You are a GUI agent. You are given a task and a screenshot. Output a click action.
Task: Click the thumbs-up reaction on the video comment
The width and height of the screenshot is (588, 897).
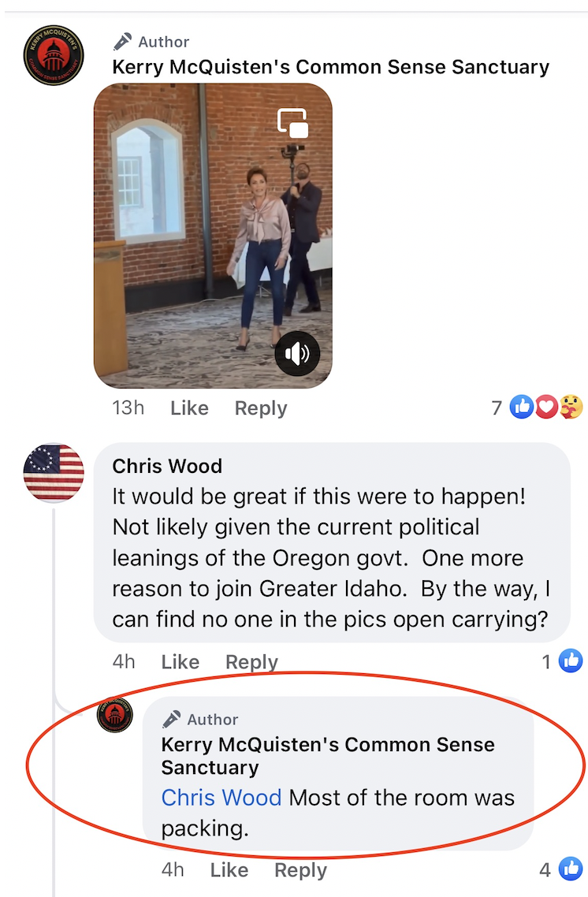pos(521,407)
